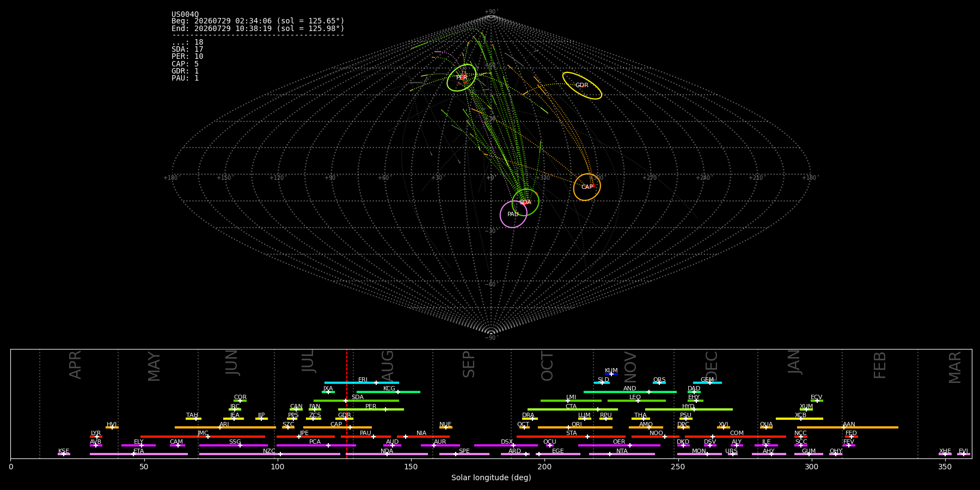Click the 'CAP: 5' count in legend
980x490 pixels.
tap(185, 64)
